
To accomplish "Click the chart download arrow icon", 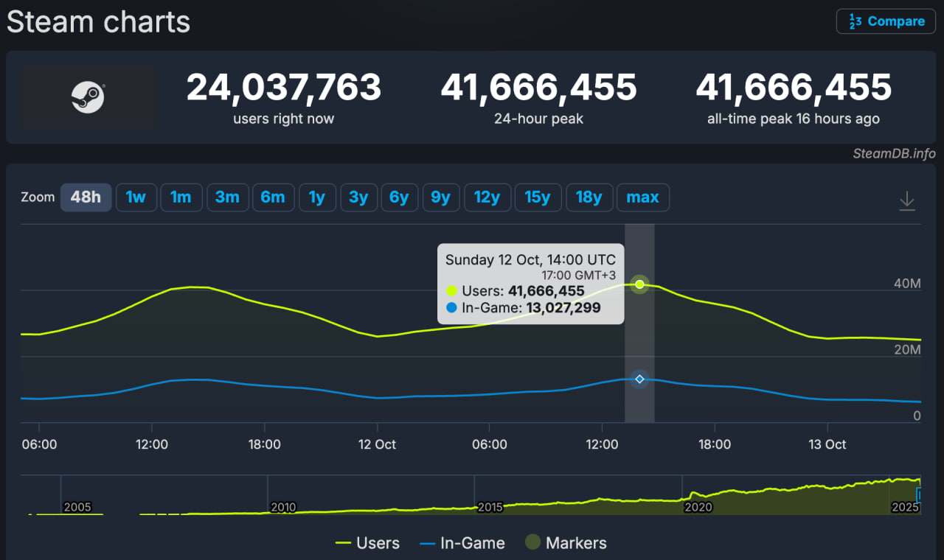I will pyautogui.click(x=907, y=200).
